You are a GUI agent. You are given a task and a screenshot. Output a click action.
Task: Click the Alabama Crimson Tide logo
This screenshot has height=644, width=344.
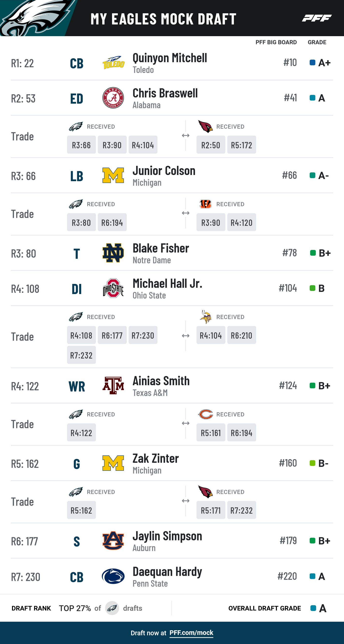tap(113, 98)
